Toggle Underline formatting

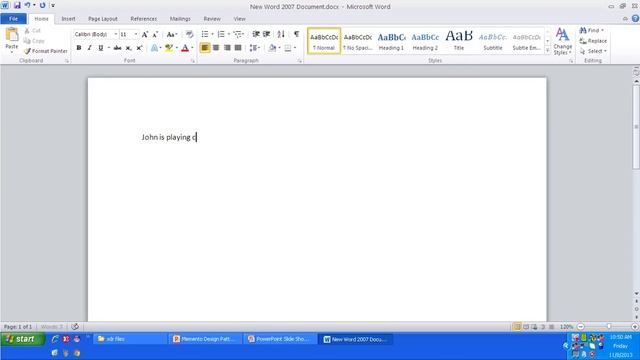click(x=100, y=48)
